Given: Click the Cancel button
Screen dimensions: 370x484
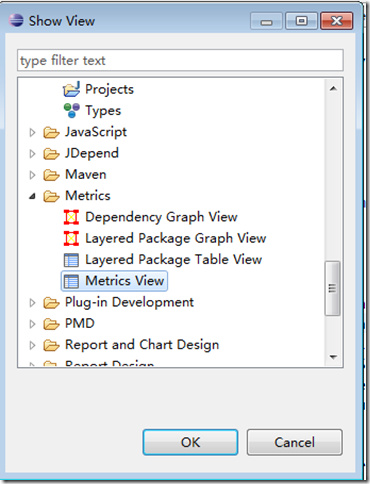Looking at the screenshot, I should click(294, 442).
